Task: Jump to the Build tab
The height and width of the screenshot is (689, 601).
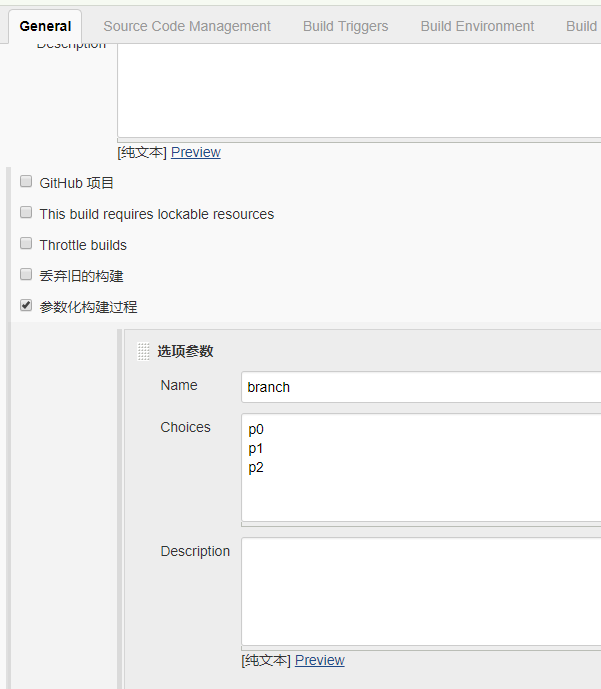Action: (581, 26)
